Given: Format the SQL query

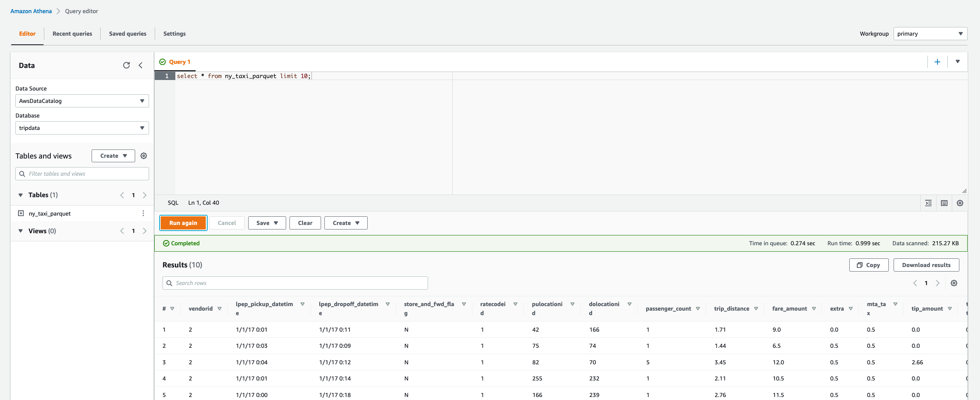Looking at the screenshot, I should coord(928,203).
